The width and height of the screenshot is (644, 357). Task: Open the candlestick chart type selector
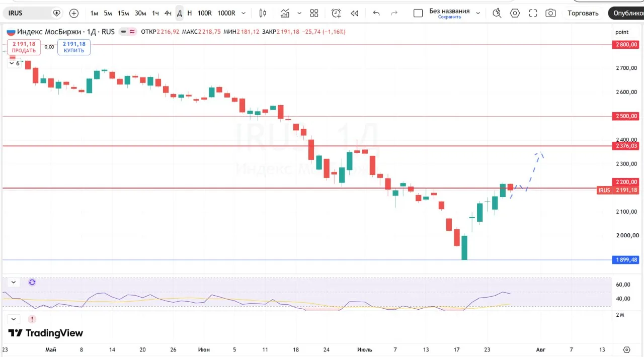click(x=263, y=13)
